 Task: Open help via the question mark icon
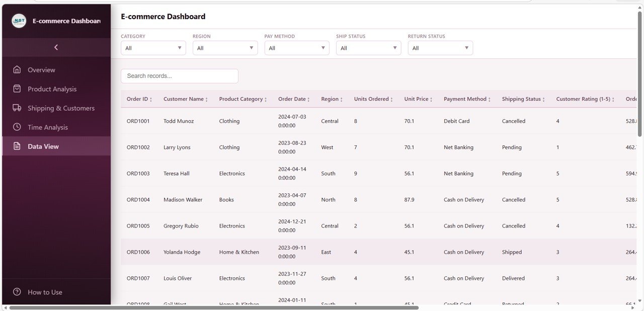click(x=16, y=292)
